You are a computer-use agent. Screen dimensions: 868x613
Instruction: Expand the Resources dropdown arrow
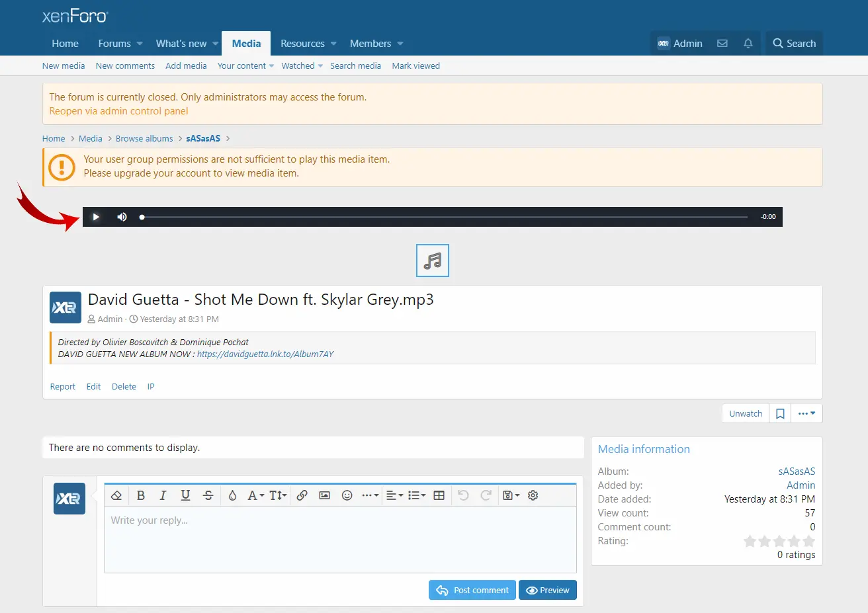[x=333, y=44]
